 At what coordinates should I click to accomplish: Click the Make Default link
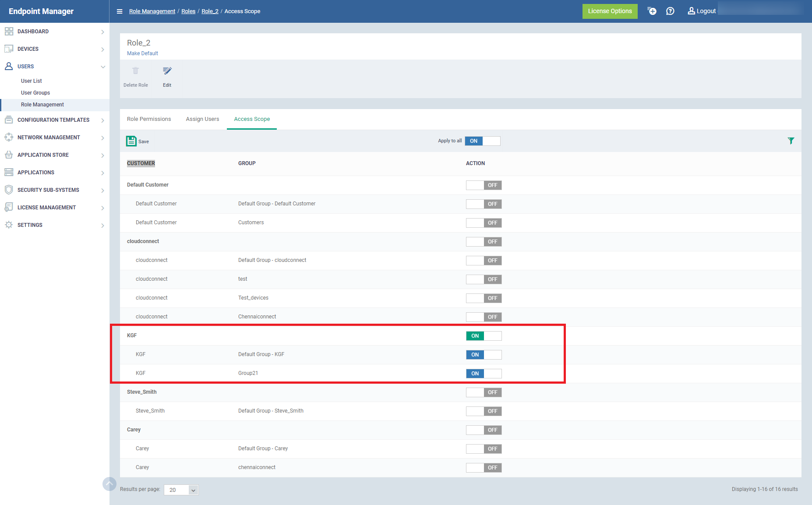(x=142, y=53)
